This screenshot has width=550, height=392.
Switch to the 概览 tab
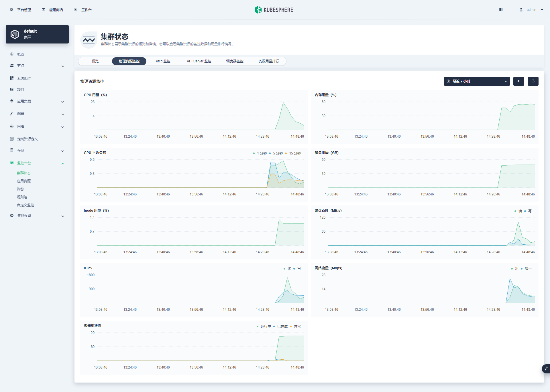click(x=95, y=61)
